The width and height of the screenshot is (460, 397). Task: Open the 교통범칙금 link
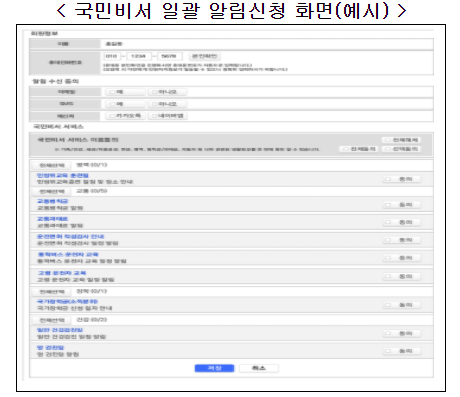pyautogui.click(x=52, y=201)
